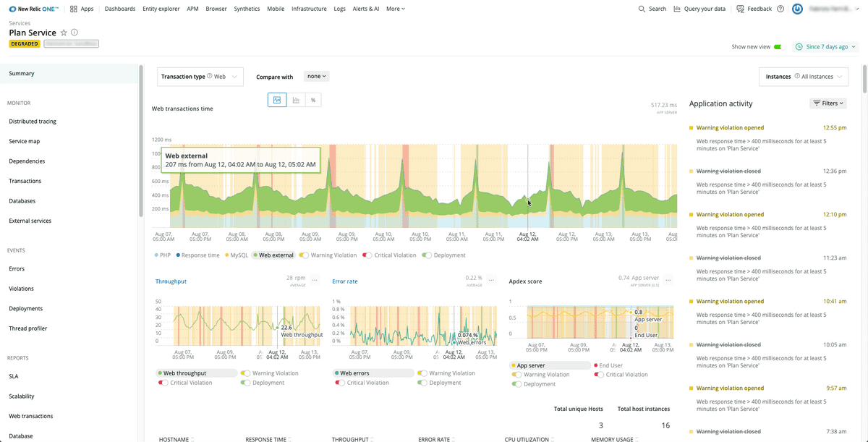The image size is (868, 442).
Task: Open the Application activity Filters dropdown
Action: [x=827, y=103]
